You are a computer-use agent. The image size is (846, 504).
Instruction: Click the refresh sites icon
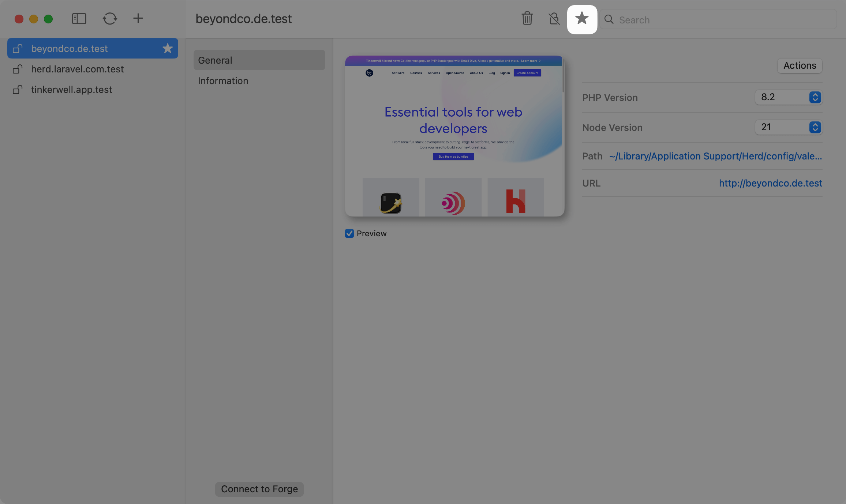(x=109, y=19)
